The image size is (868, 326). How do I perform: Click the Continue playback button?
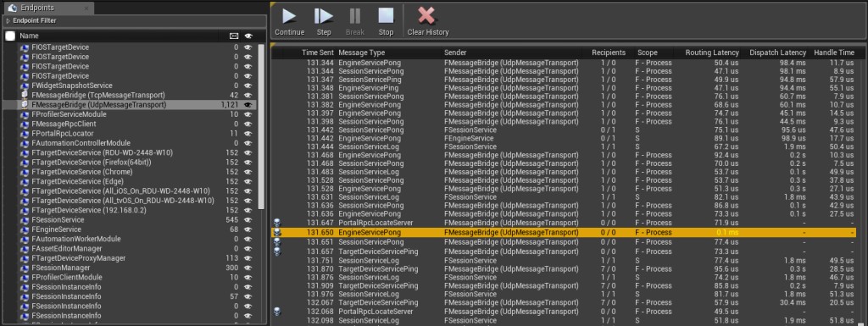[290, 21]
